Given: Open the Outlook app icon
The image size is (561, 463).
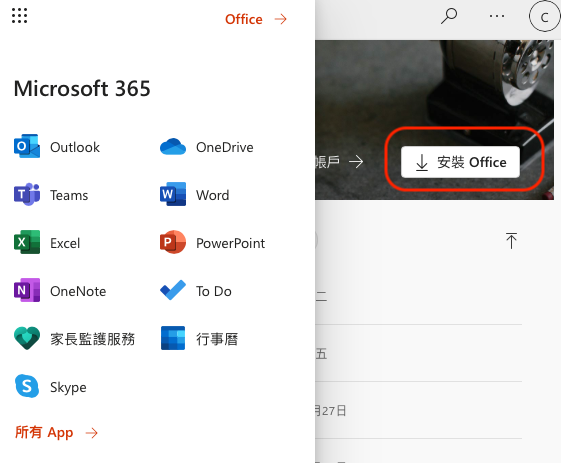Looking at the screenshot, I should pos(27,146).
